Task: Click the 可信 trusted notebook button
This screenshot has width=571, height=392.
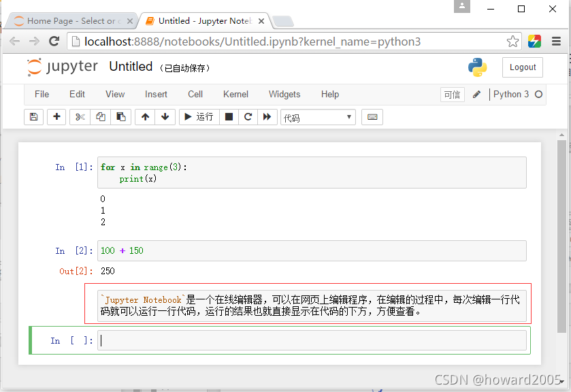Action: coord(453,95)
